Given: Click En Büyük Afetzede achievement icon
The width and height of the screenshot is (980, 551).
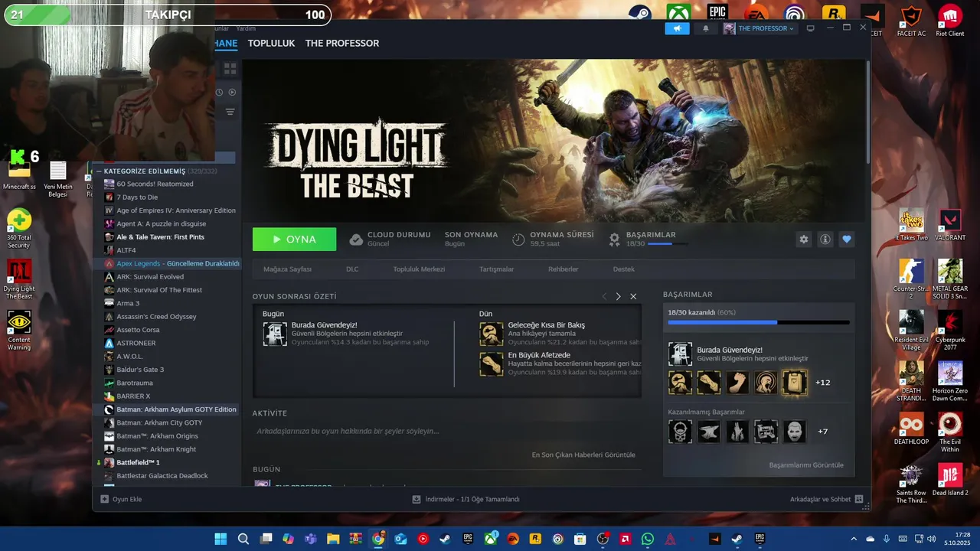Looking at the screenshot, I should click(x=492, y=364).
